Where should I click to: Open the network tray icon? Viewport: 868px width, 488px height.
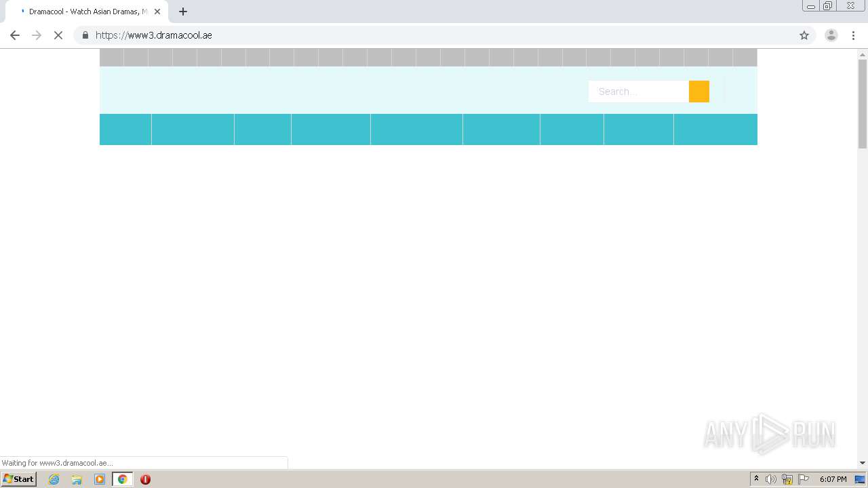(787, 479)
